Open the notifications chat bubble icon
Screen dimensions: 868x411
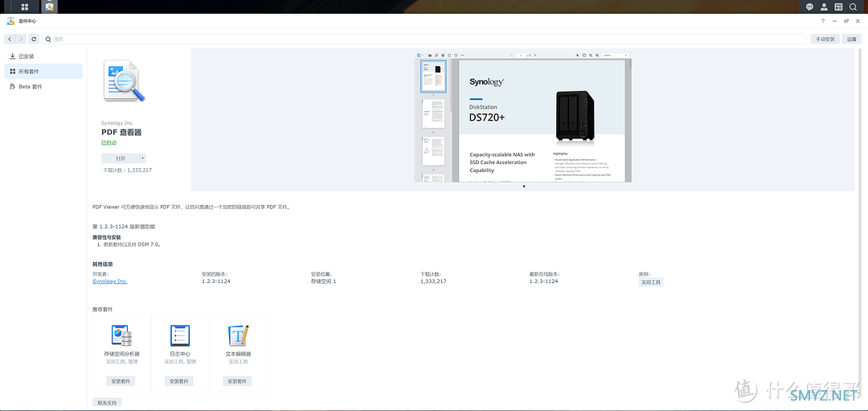(810, 7)
